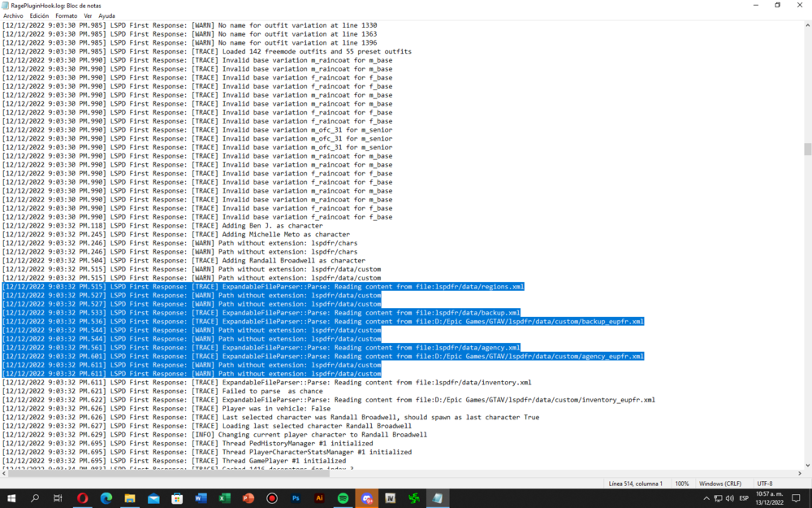Click the highlighted line reading regions.xml
This screenshot has height=508, width=812.
pos(263,287)
